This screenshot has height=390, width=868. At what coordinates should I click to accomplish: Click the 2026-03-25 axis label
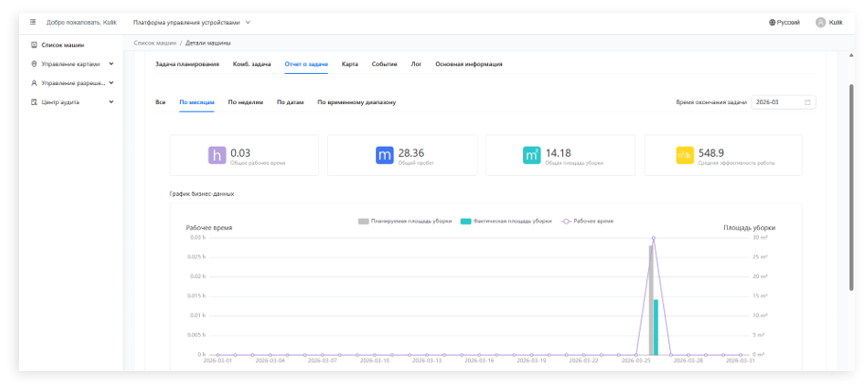tap(636, 360)
